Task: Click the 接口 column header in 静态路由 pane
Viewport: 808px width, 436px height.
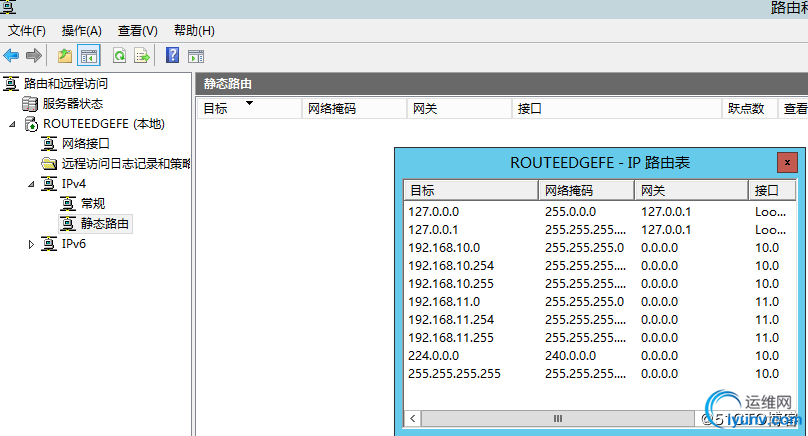Action: point(617,108)
